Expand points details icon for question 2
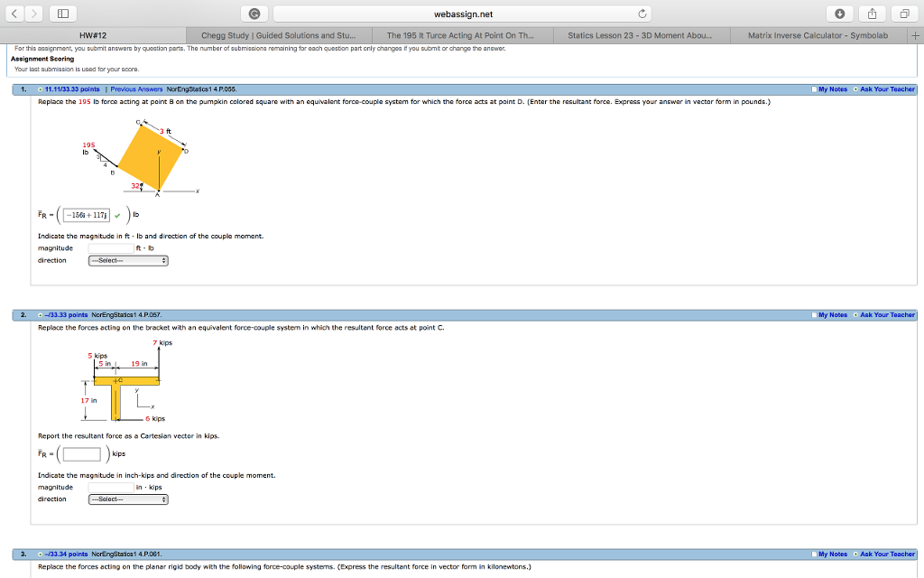The image size is (924, 578). point(40,315)
